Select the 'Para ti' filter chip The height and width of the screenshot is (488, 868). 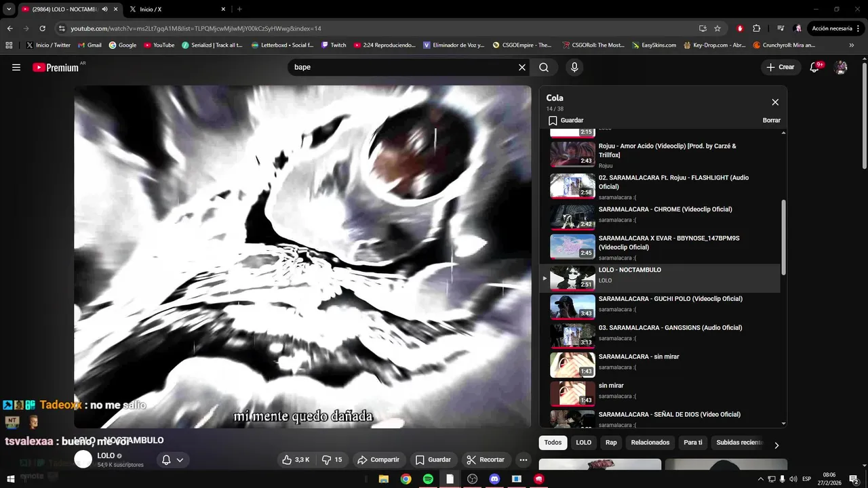pyautogui.click(x=693, y=443)
